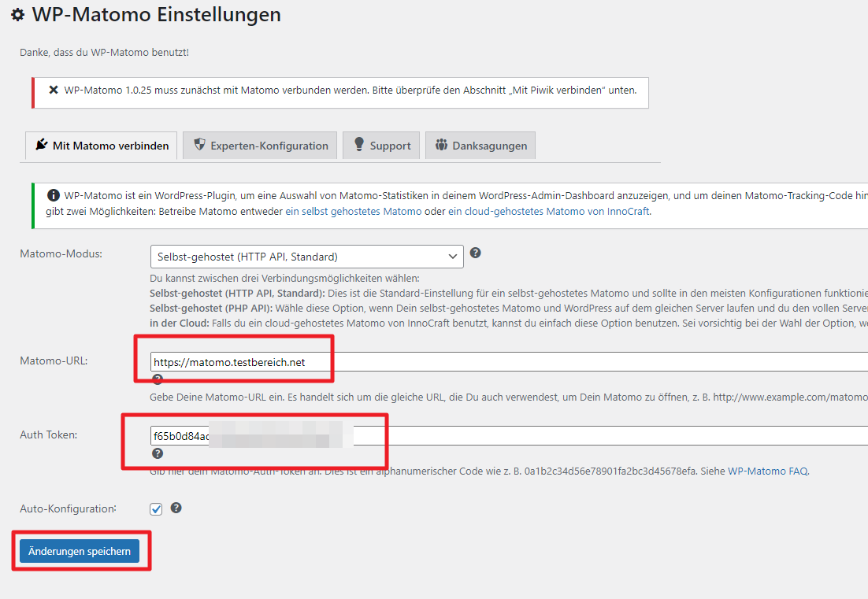Focus the Matomo-URL input field
The height and width of the screenshot is (599, 868).
(509, 362)
